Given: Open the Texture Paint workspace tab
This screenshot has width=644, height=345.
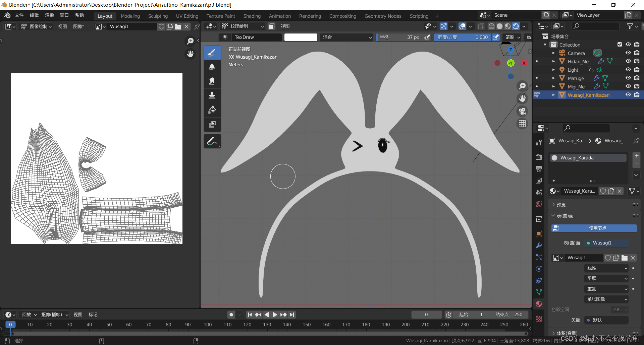Looking at the screenshot, I should (220, 16).
